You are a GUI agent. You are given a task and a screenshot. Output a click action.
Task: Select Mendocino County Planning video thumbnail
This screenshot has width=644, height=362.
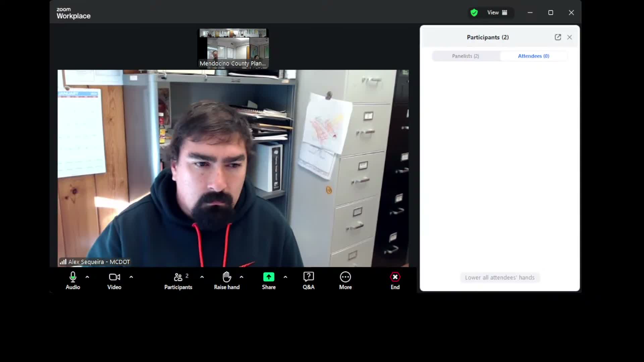(x=233, y=49)
